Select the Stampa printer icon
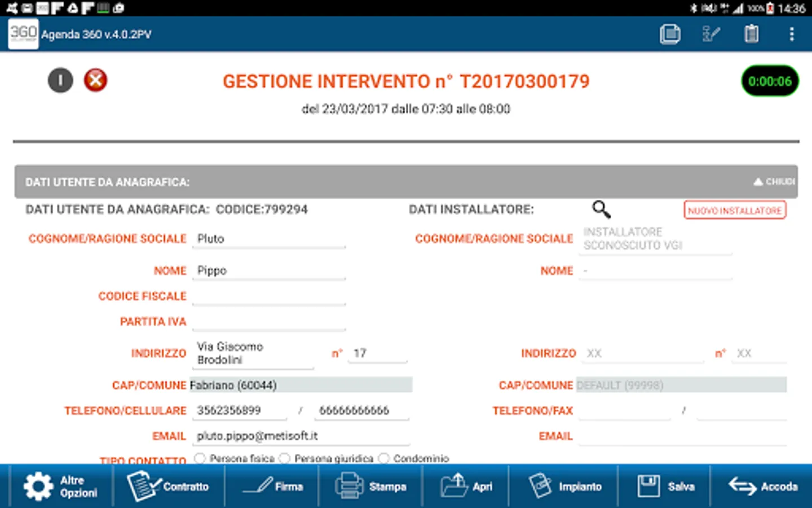This screenshot has height=508, width=812. [349, 486]
